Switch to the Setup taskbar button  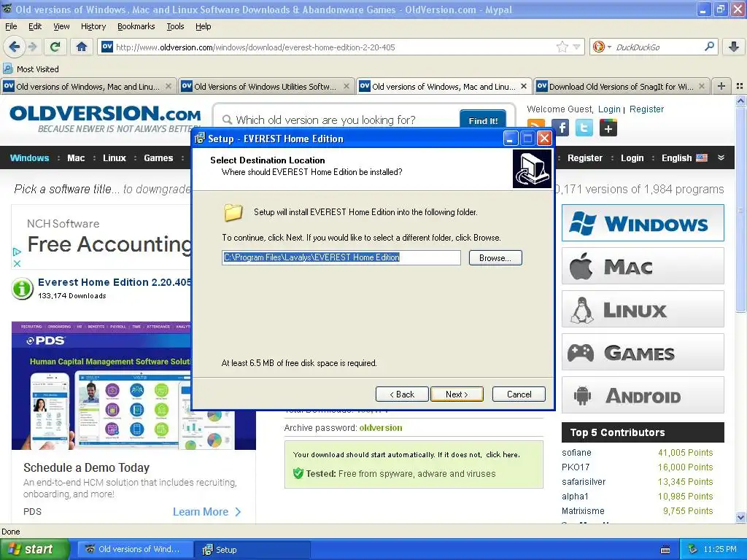click(x=252, y=550)
